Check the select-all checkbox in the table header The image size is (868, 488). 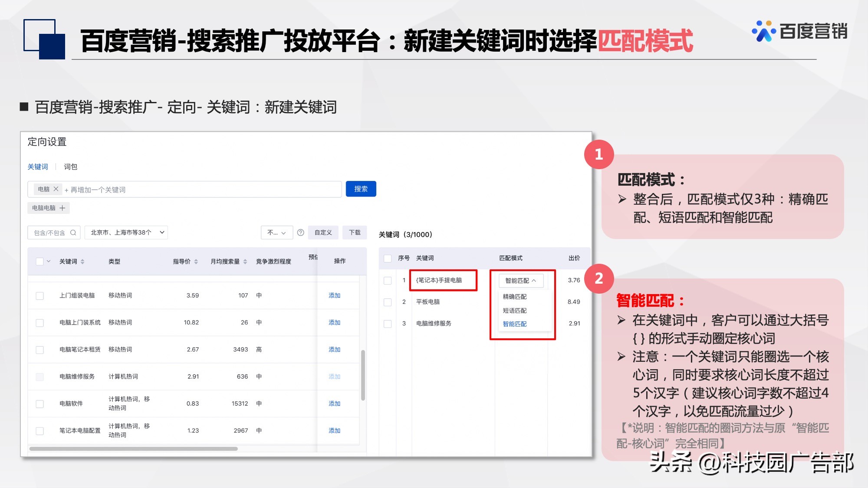(40, 261)
